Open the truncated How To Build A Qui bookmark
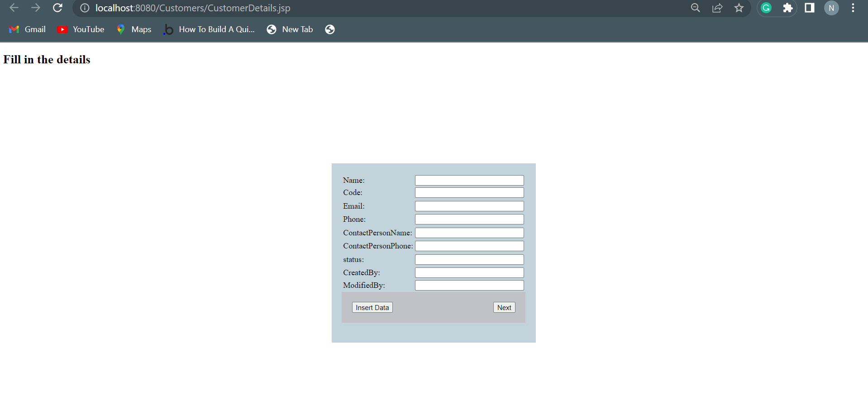 (209, 29)
